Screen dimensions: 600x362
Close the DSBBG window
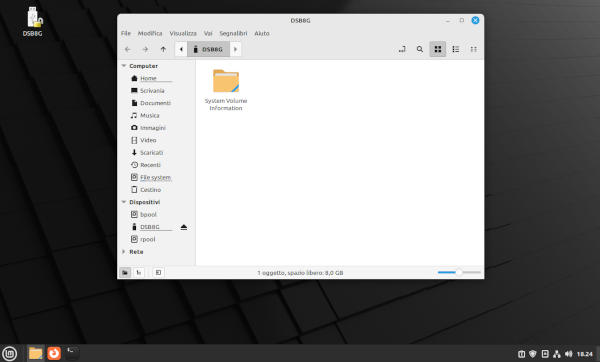[x=475, y=20]
